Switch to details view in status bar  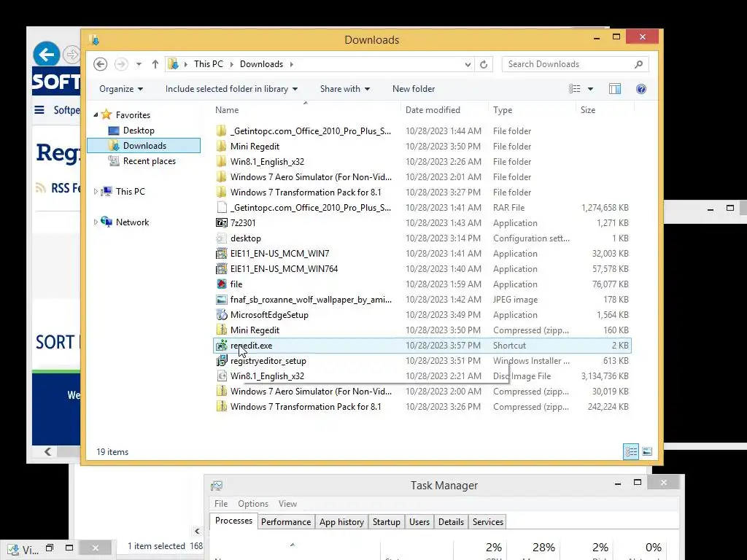pos(631,451)
